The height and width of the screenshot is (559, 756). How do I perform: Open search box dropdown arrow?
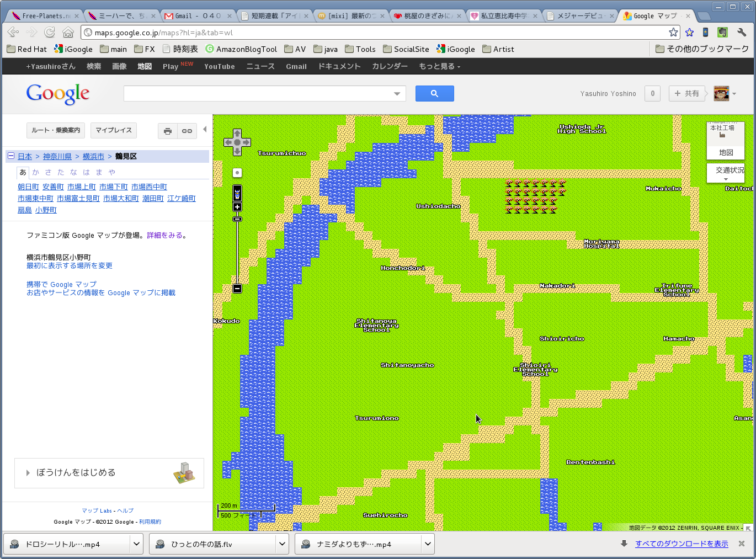(397, 94)
